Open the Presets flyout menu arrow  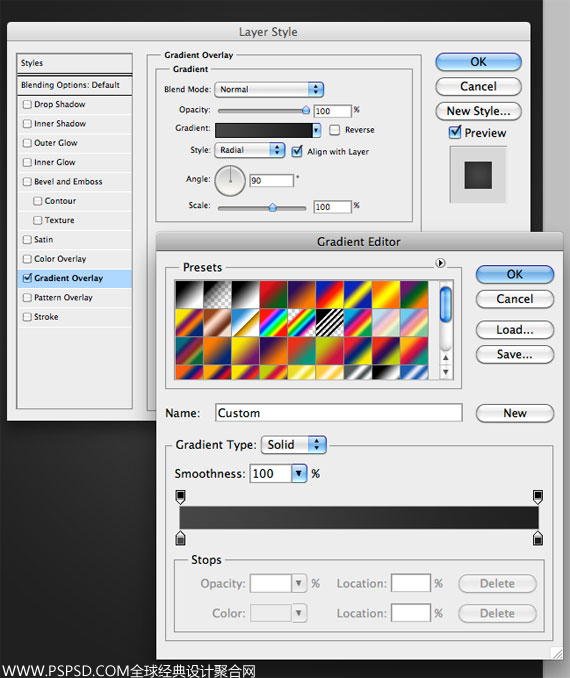point(440,263)
